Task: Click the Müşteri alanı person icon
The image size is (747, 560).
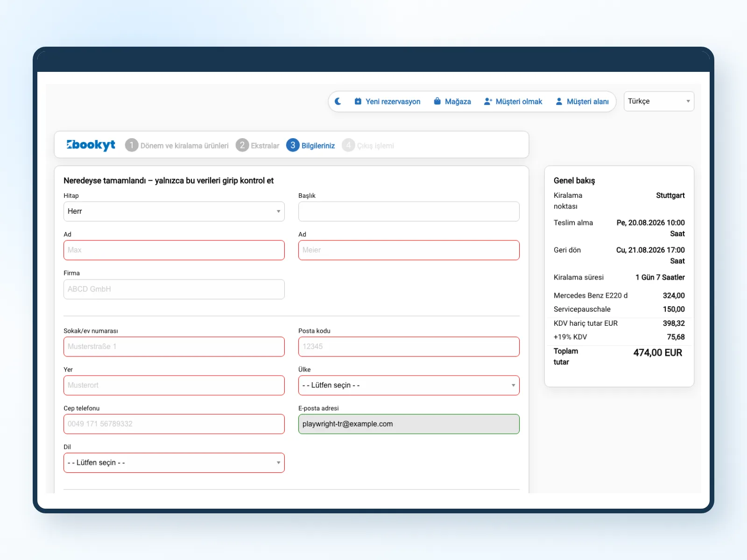Action: coord(559,101)
